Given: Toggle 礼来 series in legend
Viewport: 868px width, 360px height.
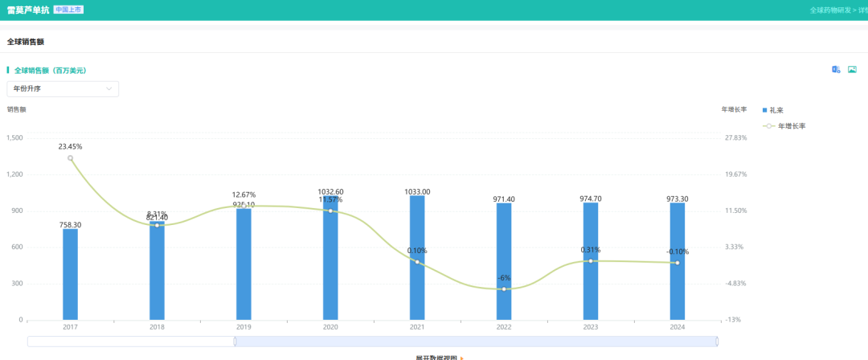Looking at the screenshot, I should (x=773, y=110).
